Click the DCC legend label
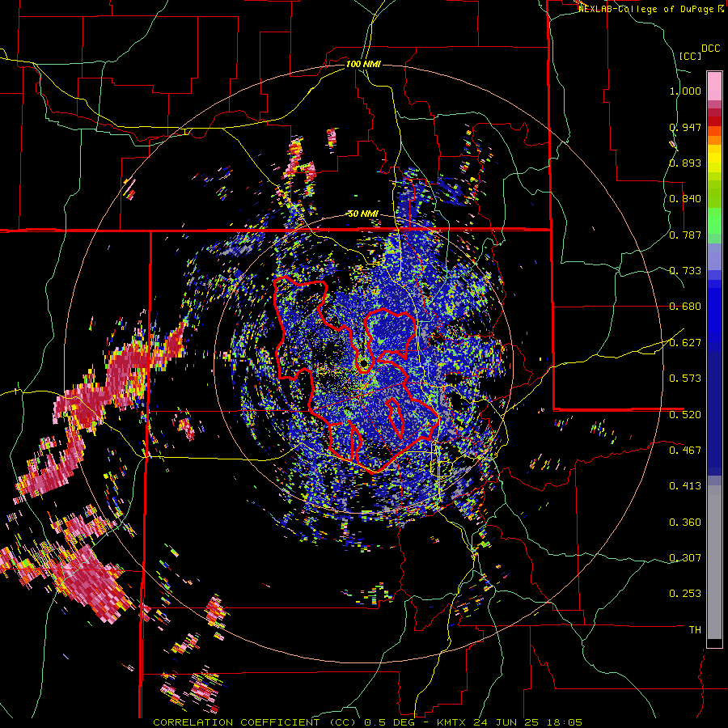 (710, 49)
